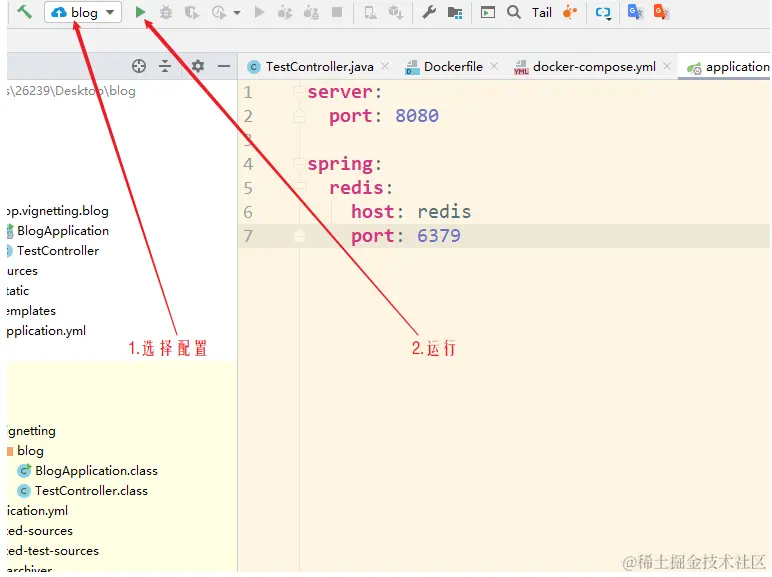Click the Profiler run icon
This screenshot has width=772, height=577.
[x=219, y=12]
